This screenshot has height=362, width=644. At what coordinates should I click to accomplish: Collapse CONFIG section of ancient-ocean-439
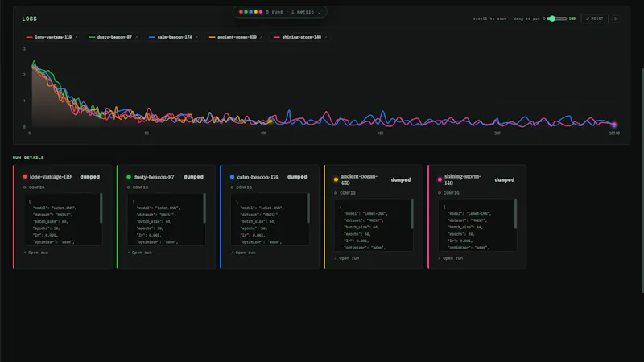pyautogui.click(x=345, y=193)
